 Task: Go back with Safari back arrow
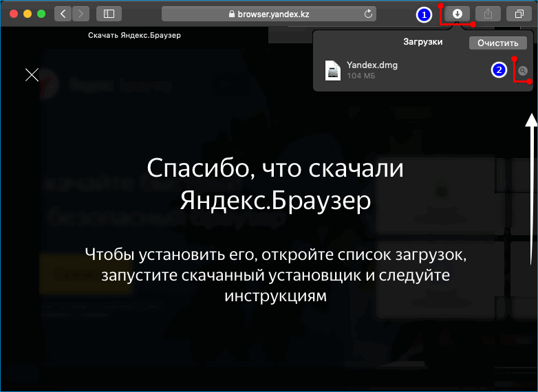(63, 14)
